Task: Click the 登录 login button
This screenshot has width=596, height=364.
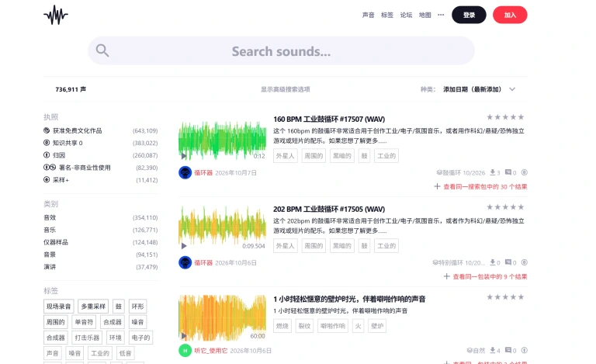Action: [469, 15]
